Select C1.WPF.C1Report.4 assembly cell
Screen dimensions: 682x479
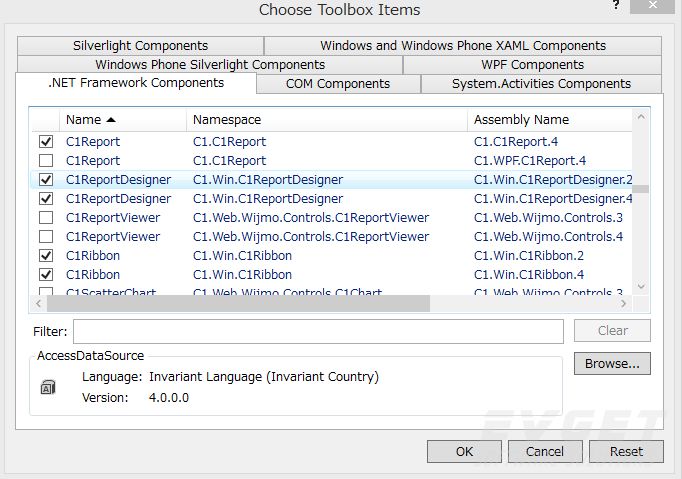point(530,161)
